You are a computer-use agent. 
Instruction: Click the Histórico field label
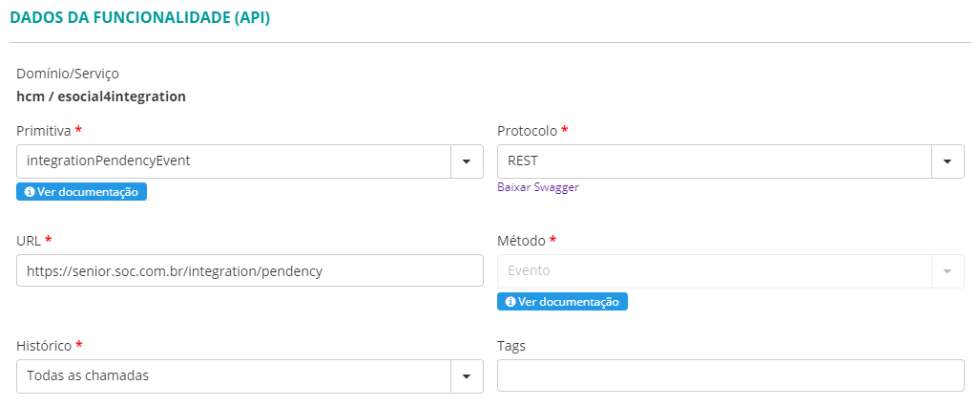(x=44, y=346)
